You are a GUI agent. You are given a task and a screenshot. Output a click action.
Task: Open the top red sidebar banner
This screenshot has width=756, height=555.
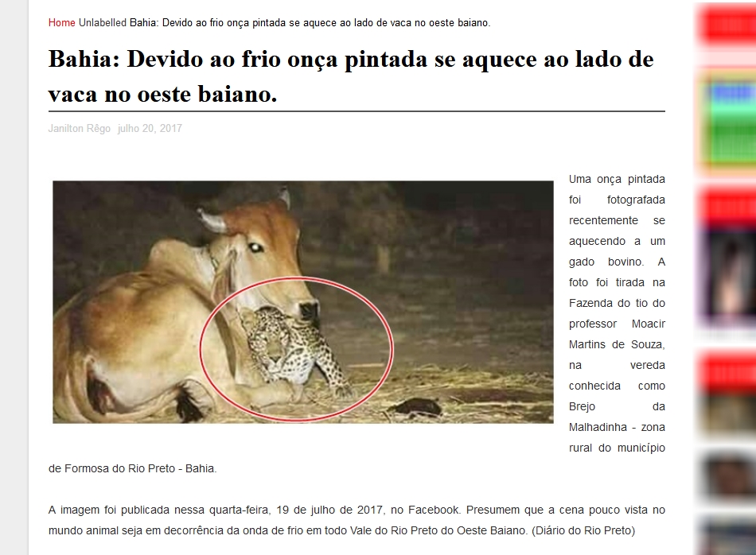click(x=727, y=24)
